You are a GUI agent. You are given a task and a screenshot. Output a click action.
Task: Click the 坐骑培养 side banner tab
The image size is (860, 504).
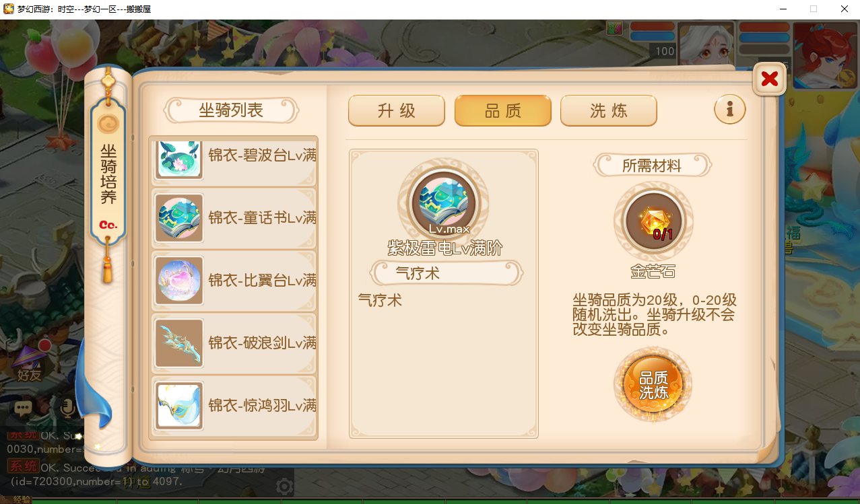point(108,174)
